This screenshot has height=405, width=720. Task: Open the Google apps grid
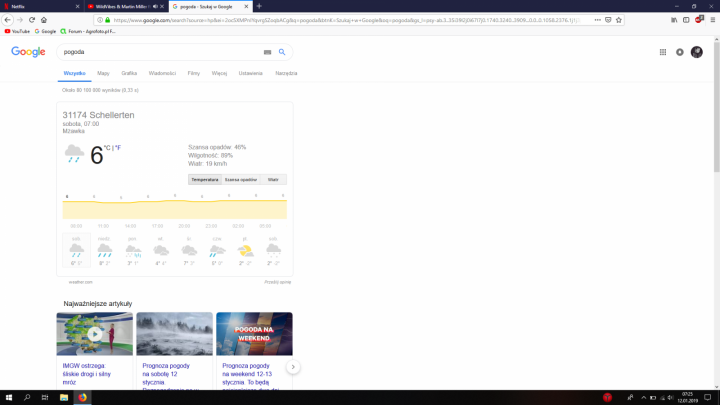coord(663,52)
